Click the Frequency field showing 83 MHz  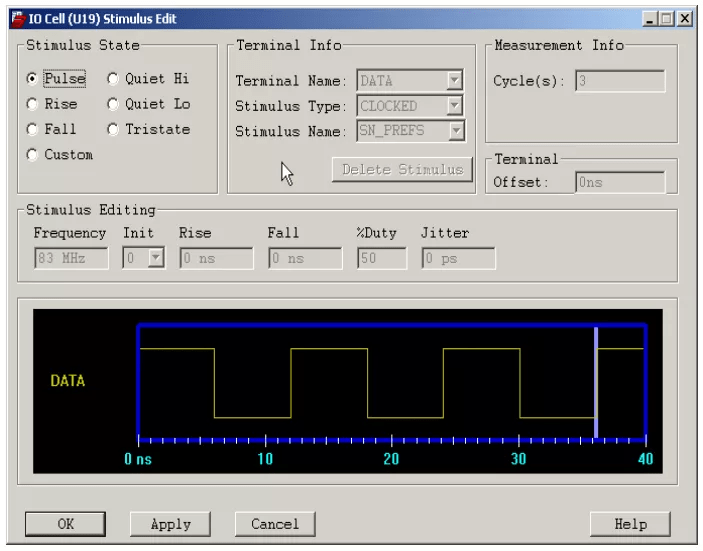click(71, 258)
